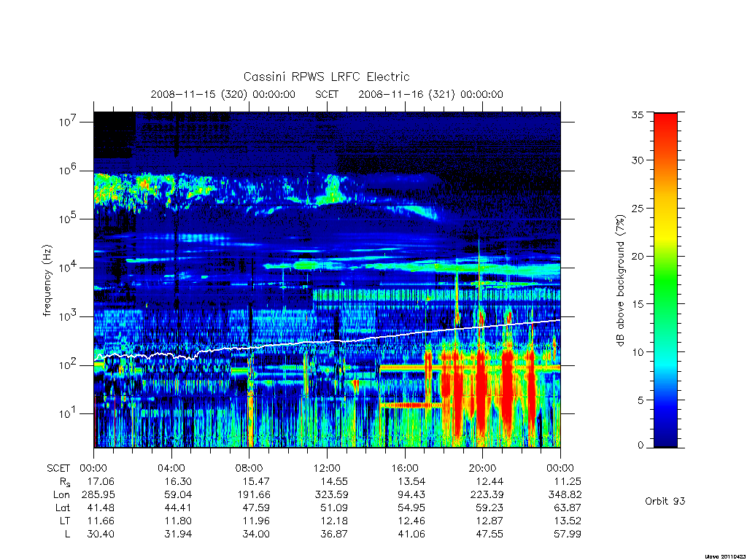This screenshot has height=560, width=747.
Task: Click the "SCET" row label below the plot
Action: coord(58,468)
